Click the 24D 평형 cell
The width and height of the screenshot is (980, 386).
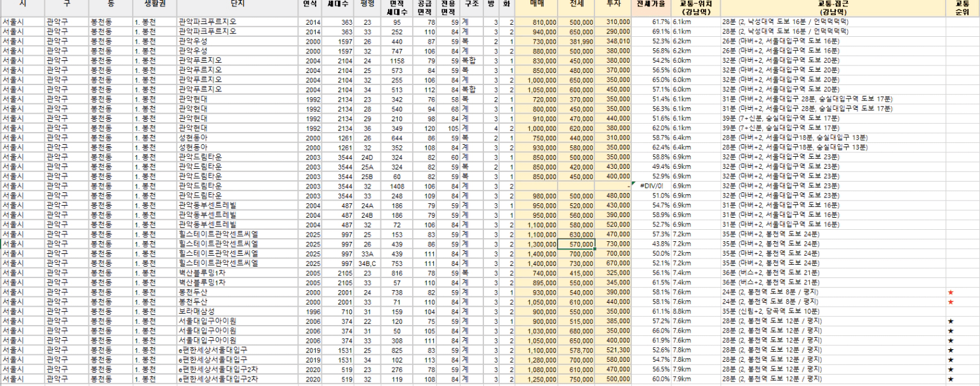[367, 157]
